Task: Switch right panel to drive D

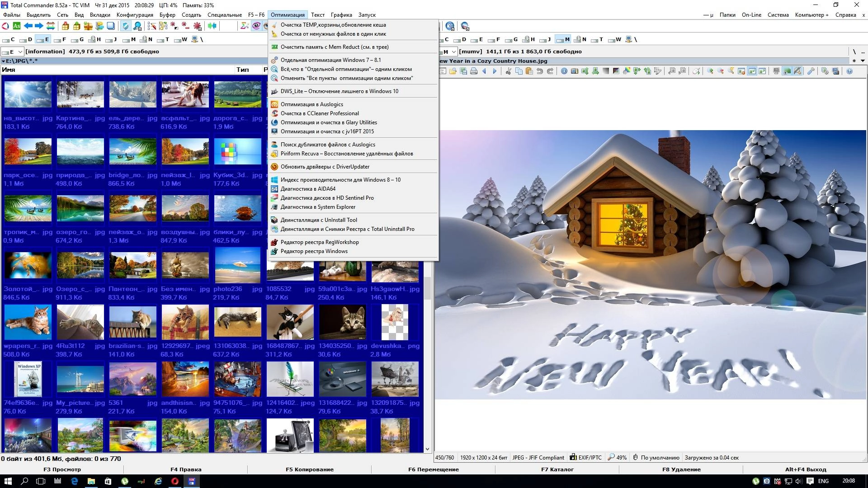Action: [460, 39]
